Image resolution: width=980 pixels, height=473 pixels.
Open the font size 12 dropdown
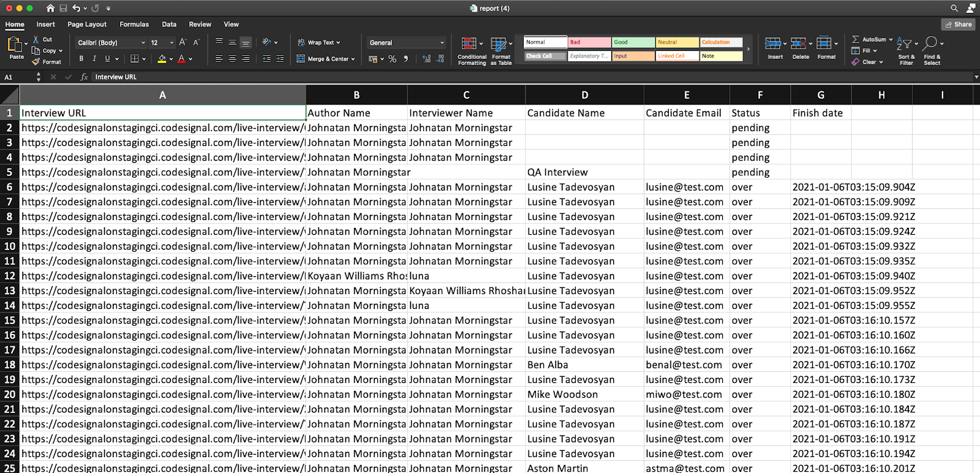click(162, 42)
